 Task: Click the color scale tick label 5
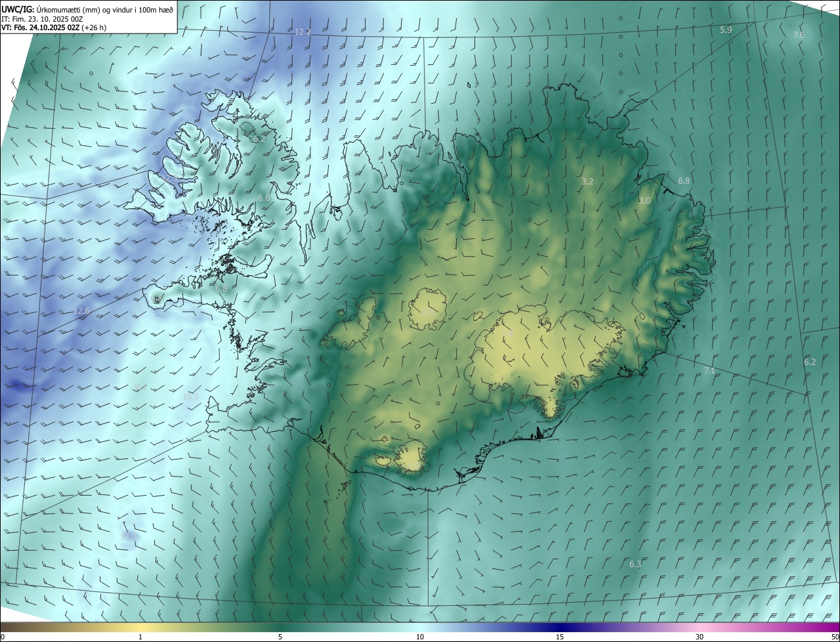point(280,637)
